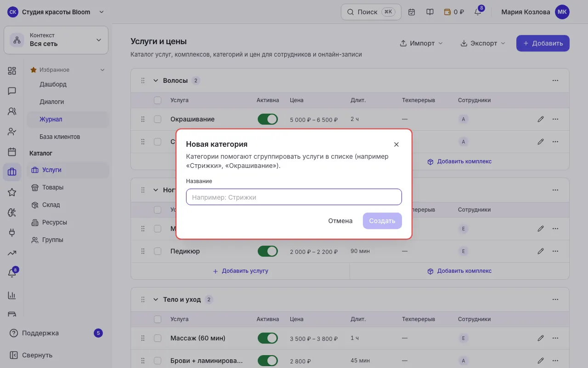
Task: Open dashboard grid icon in left rail
Action: tap(12, 70)
